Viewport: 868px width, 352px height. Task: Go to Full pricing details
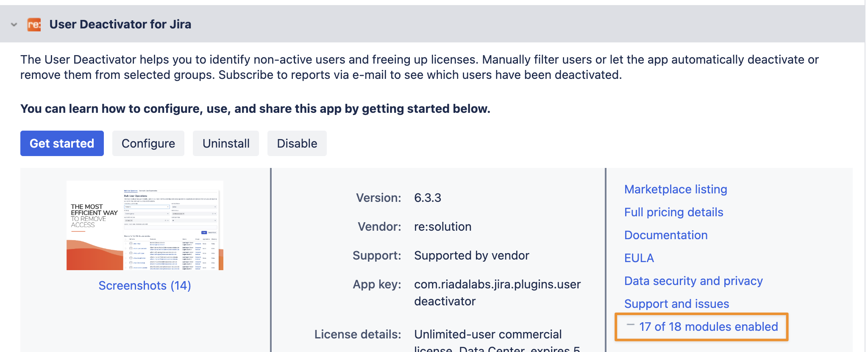[673, 212]
